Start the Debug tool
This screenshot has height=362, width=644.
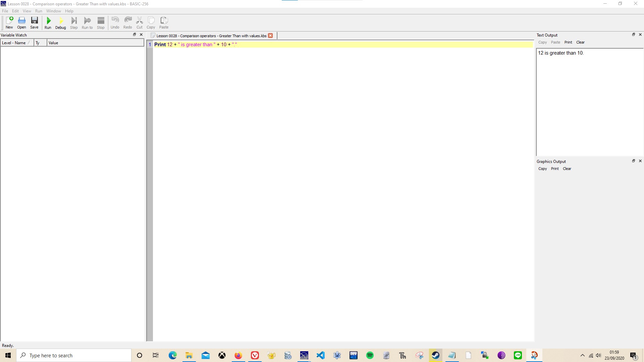click(x=60, y=22)
